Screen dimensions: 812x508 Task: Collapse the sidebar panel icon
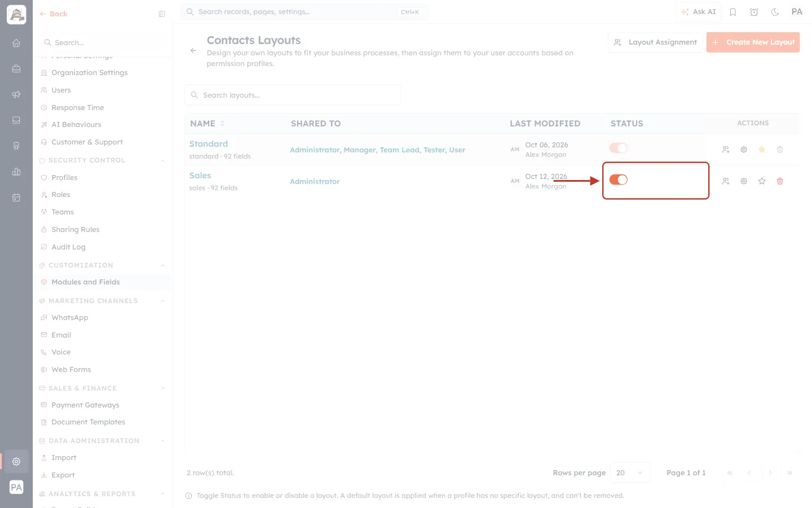tap(162, 14)
